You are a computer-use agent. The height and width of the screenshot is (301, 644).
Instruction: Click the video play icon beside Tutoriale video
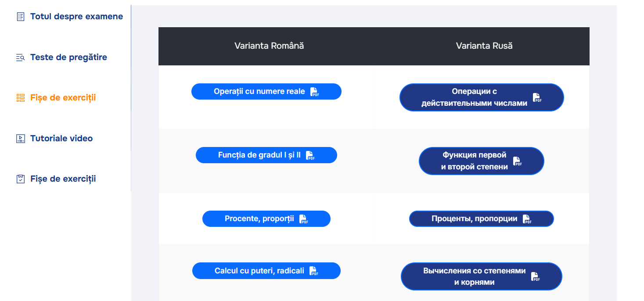20,139
